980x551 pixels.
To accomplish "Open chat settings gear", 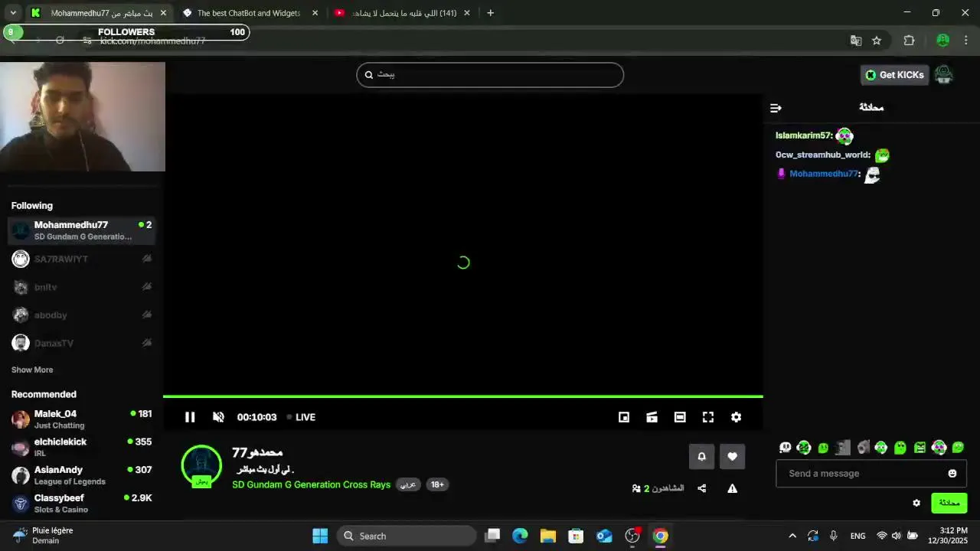I will [x=916, y=503].
